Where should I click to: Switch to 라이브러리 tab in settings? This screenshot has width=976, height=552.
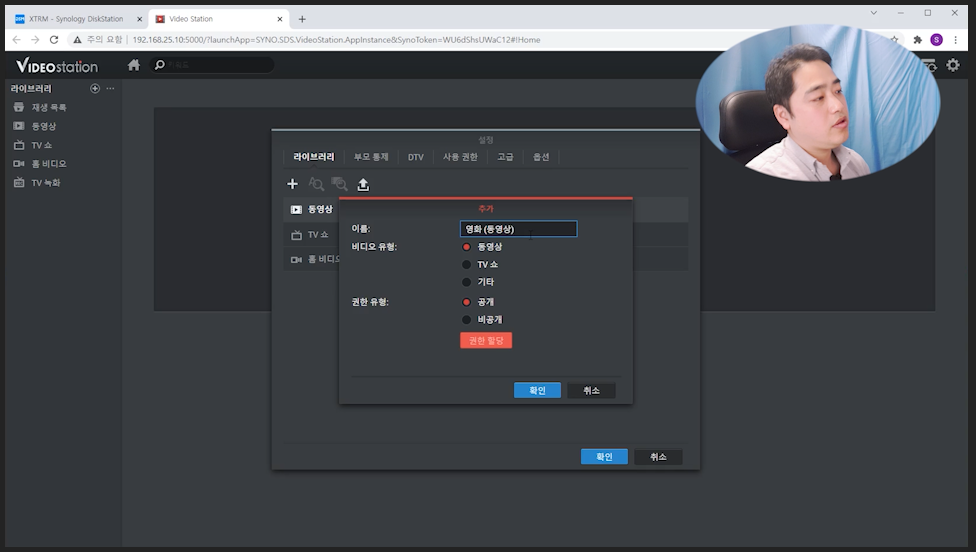[x=314, y=157]
